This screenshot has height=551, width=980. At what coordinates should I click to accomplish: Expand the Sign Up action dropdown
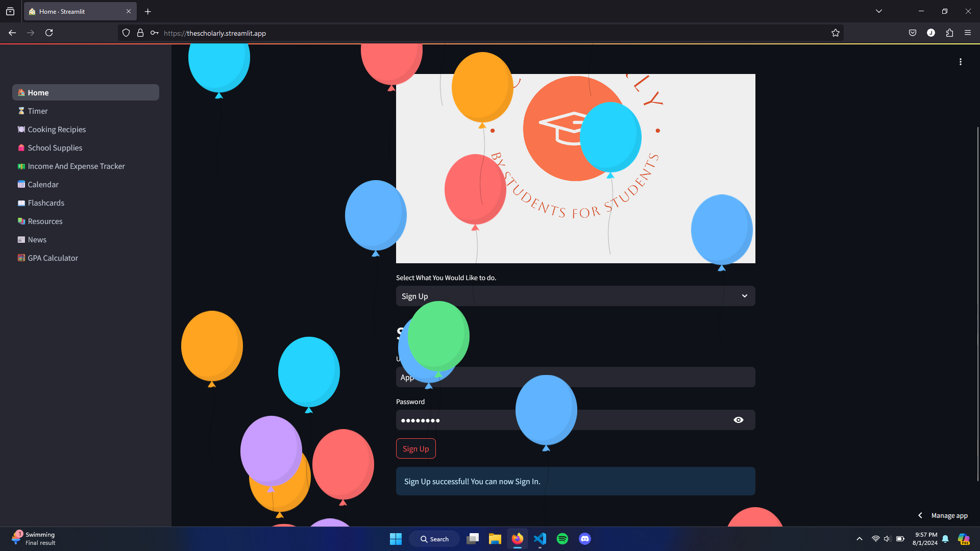[x=744, y=296]
